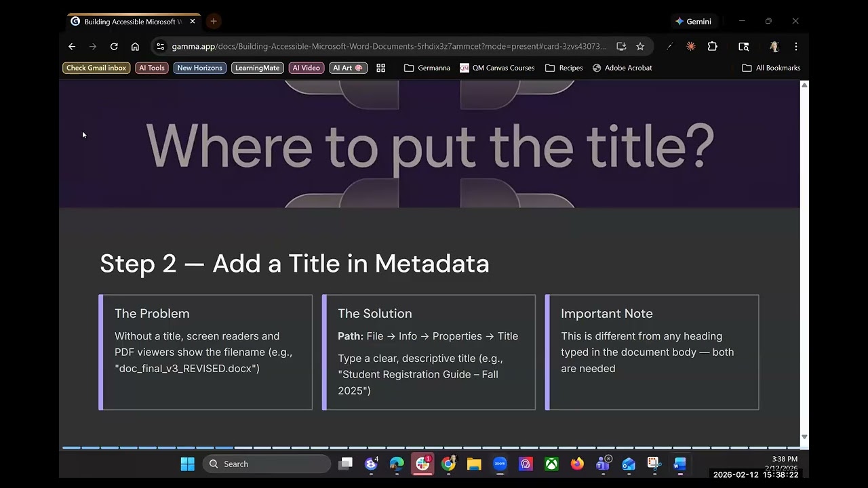Expand the Recipes bookmarks folder
The height and width of the screenshot is (488, 868).
[564, 68]
